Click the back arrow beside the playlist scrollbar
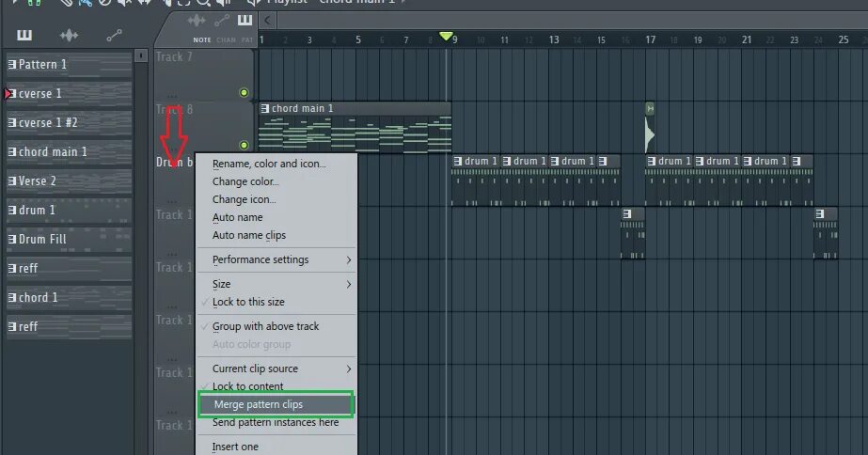The image size is (868, 455). click(x=267, y=21)
